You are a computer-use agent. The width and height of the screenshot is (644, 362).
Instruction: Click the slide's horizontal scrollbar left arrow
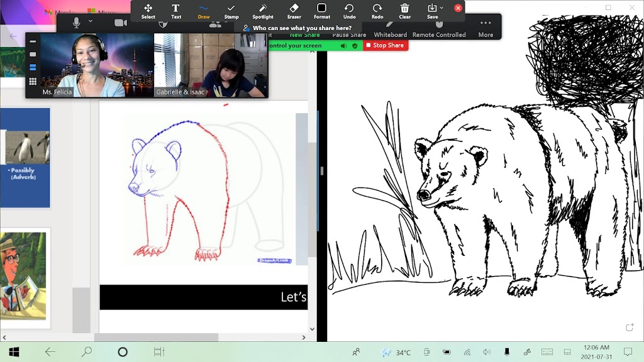(4, 337)
